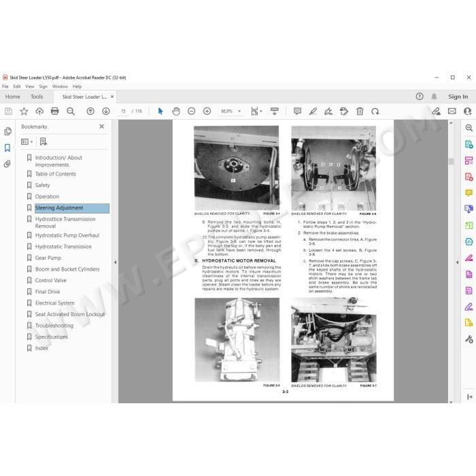The height and width of the screenshot is (476, 476).
Task: Open the Help question mark icon
Action: tap(420, 97)
